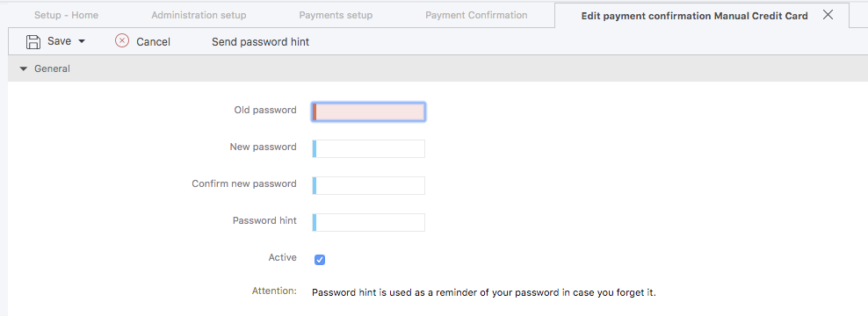Open the Save dropdown arrow
The image size is (868, 316).
point(82,41)
